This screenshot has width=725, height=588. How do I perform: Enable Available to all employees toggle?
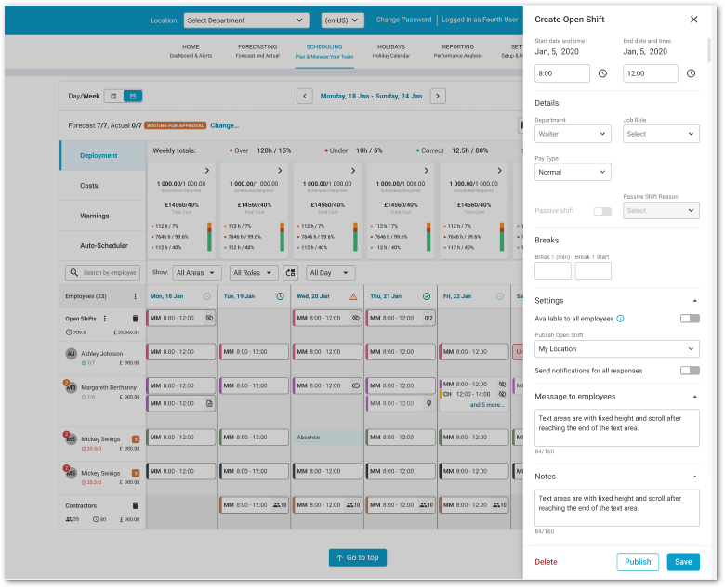pos(689,319)
